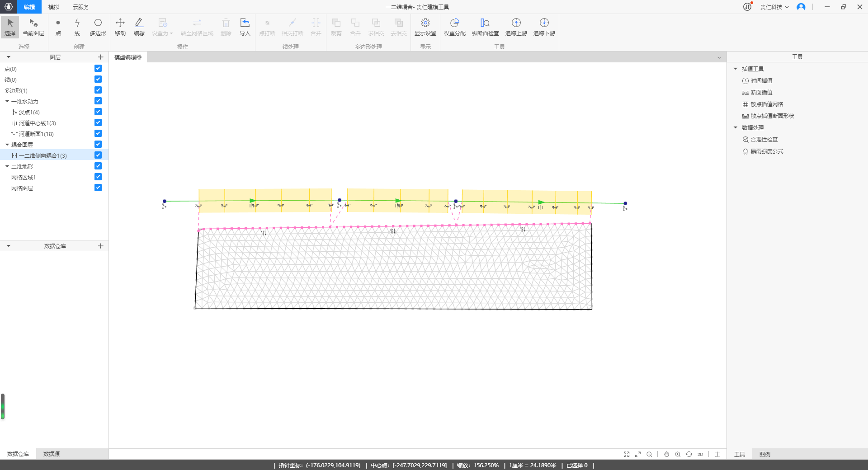Hide the 多边形(1) layer via checkbox

(x=98, y=90)
